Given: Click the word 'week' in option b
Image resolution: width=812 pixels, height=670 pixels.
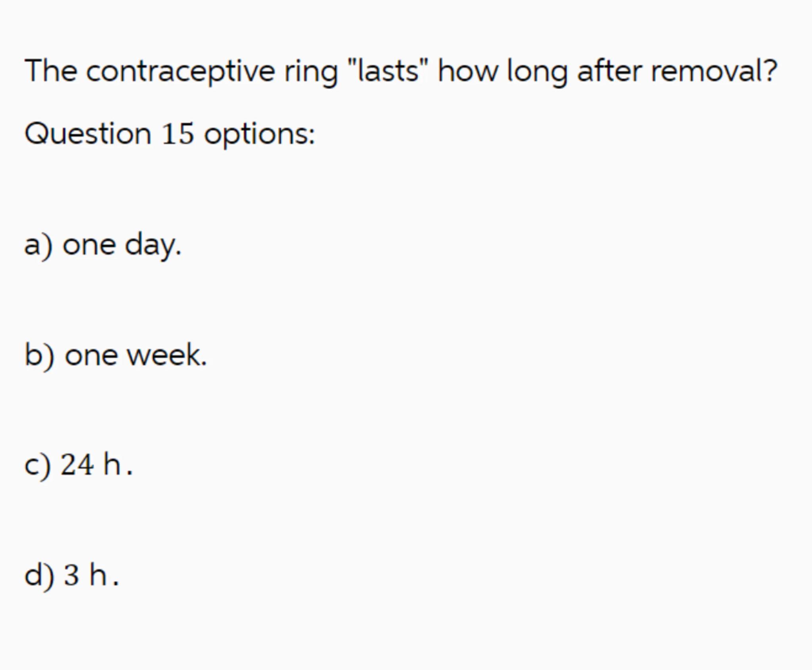Looking at the screenshot, I should tap(166, 355).
